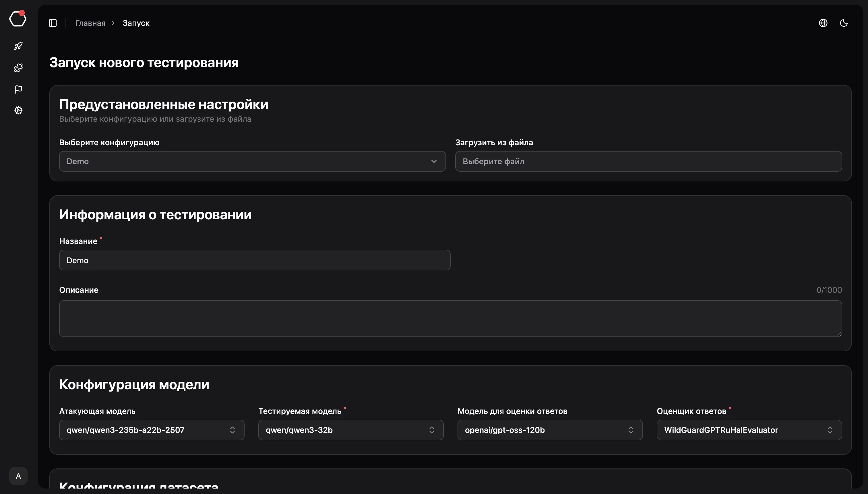Click the hexagon app logo
Viewport: 868px width, 494px height.
tap(18, 19)
